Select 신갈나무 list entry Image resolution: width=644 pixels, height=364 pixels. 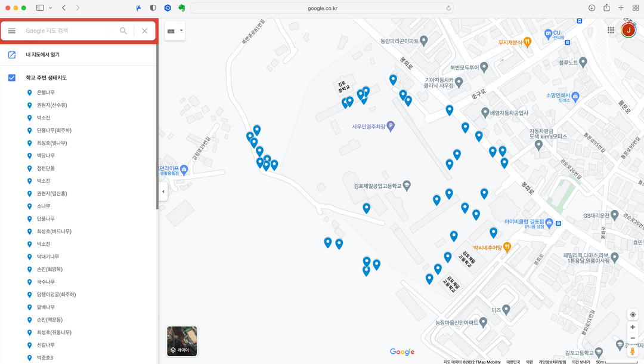click(x=45, y=345)
